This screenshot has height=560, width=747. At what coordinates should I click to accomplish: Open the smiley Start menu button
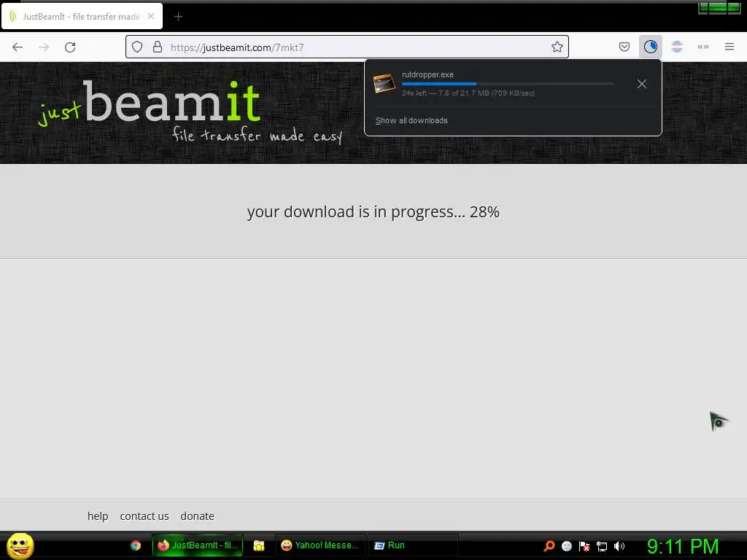[20, 545]
